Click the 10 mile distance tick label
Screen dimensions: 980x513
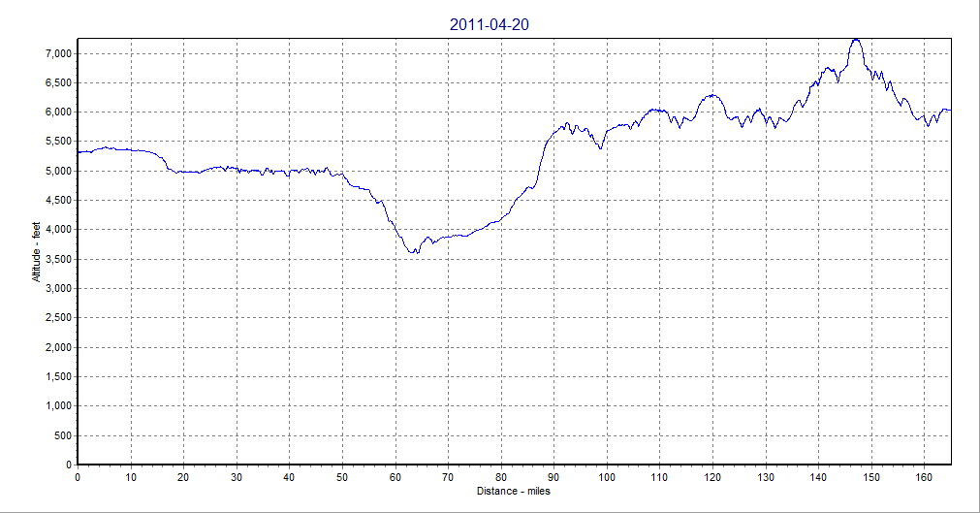click(x=131, y=477)
